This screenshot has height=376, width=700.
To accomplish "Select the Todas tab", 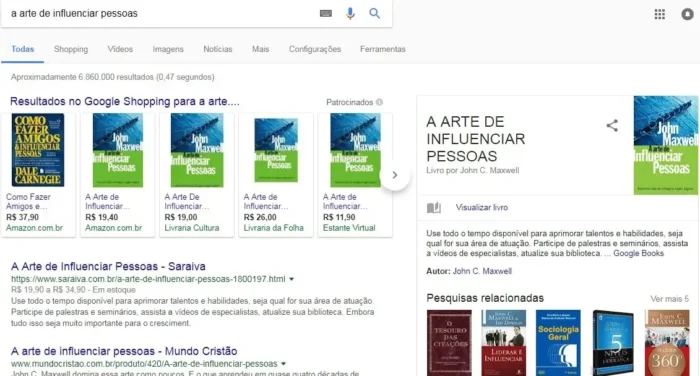I will (x=22, y=49).
